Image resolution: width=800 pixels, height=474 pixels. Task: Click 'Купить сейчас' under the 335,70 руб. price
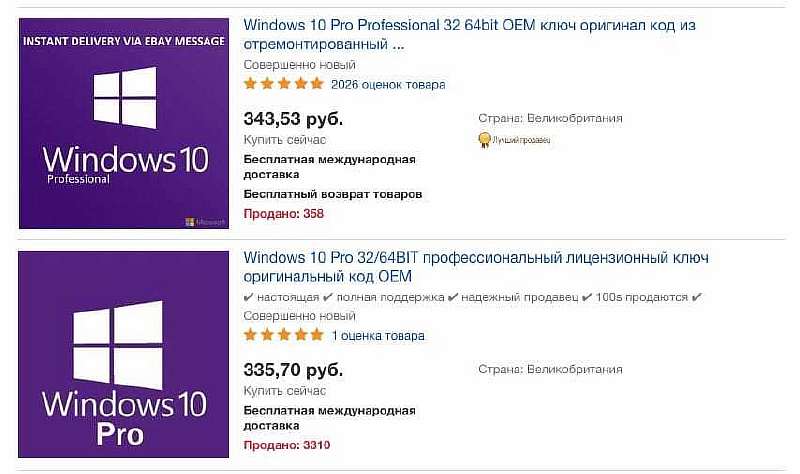click(x=284, y=391)
